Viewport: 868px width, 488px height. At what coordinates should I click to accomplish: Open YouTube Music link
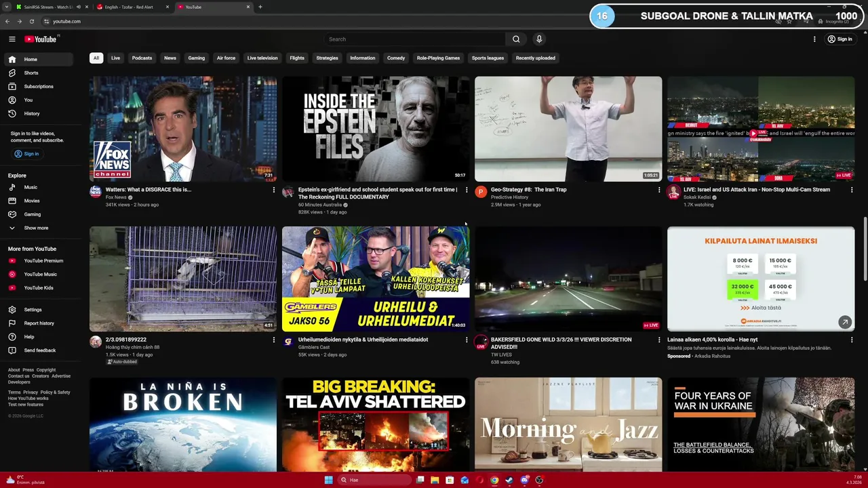tap(38, 274)
